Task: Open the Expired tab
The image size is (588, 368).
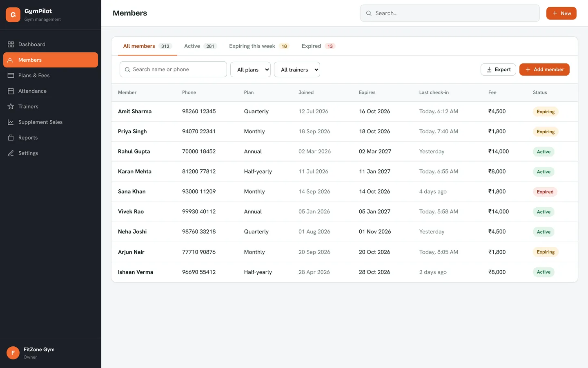Action: 318,46
